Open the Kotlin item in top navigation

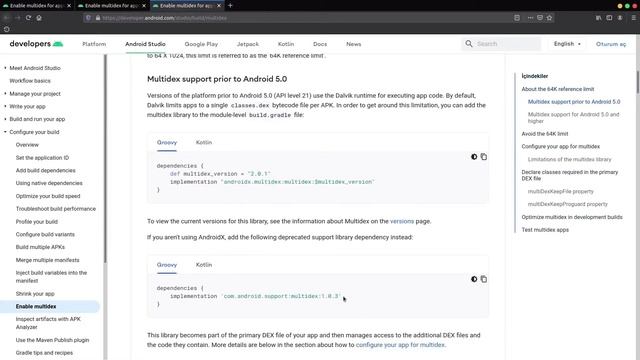[286, 44]
